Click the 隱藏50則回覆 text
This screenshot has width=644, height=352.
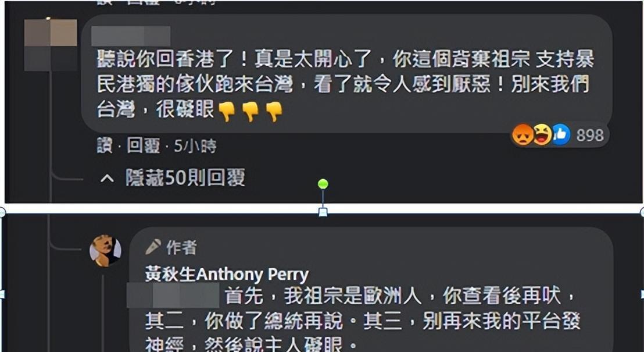point(185,177)
